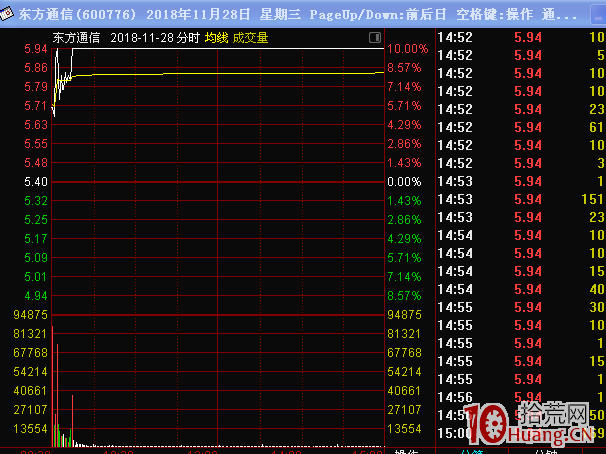Image resolution: width=606 pixels, height=454 pixels.
Task: Click the 40661 volume label on right axis
Action: tap(404, 391)
